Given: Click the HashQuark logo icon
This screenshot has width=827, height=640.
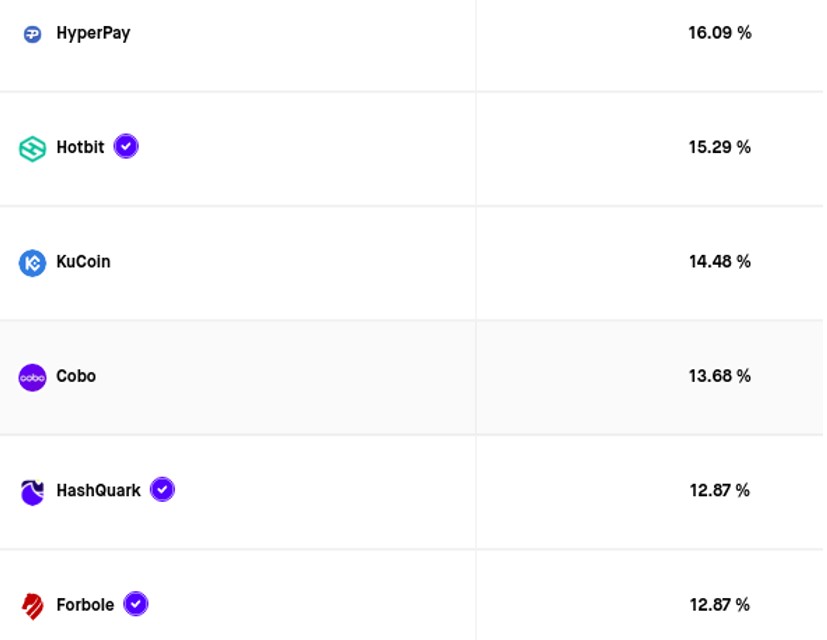Looking at the screenshot, I should pyautogui.click(x=32, y=492).
